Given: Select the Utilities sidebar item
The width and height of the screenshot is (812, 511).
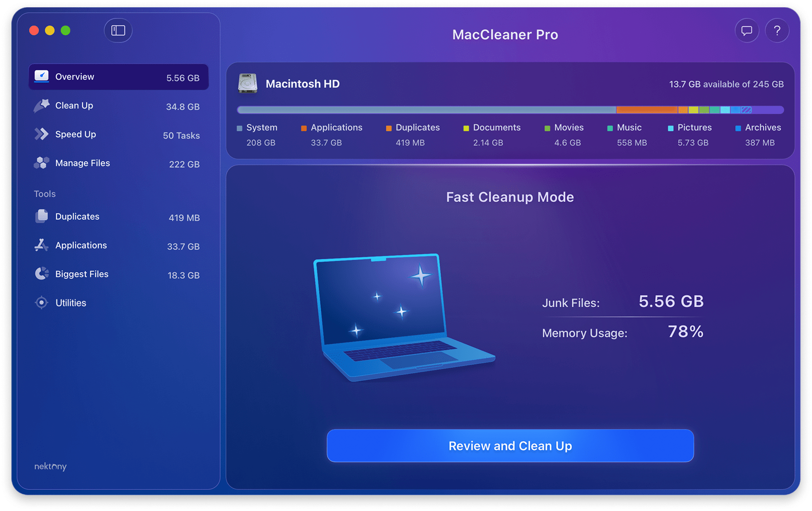Looking at the screenshot, I should [70, 303].
